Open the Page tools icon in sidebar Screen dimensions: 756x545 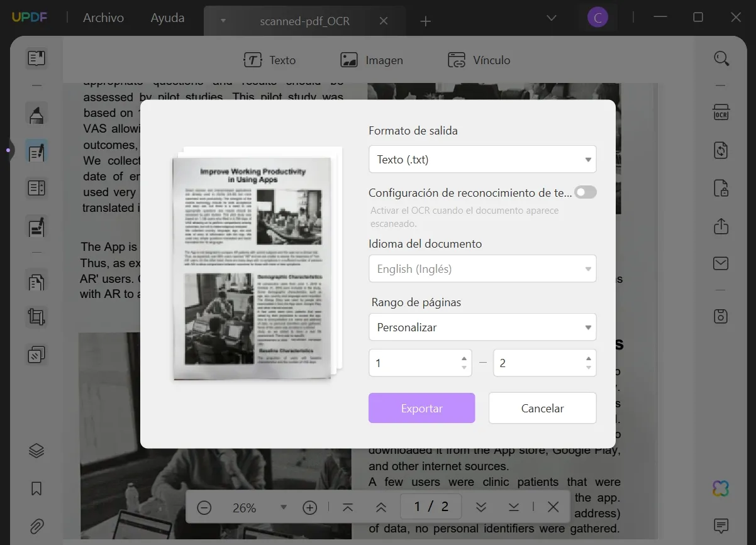pyautogui.click(x=36, y=281)
